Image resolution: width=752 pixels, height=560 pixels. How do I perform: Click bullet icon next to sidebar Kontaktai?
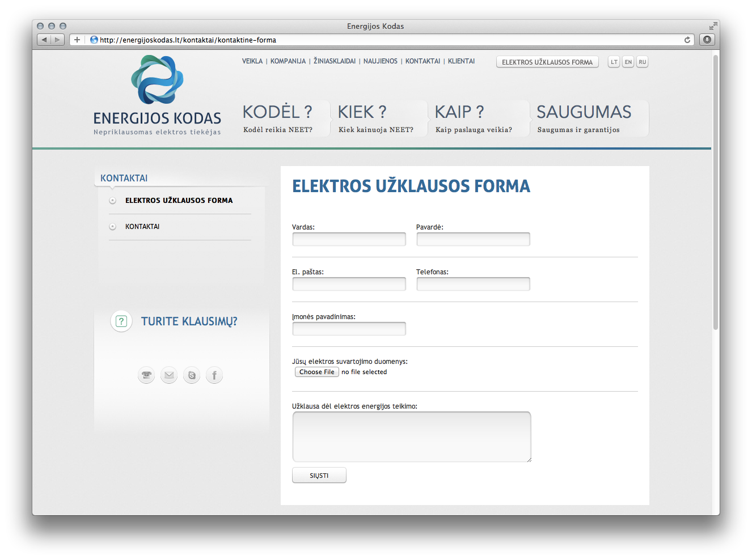coord(113,227)
